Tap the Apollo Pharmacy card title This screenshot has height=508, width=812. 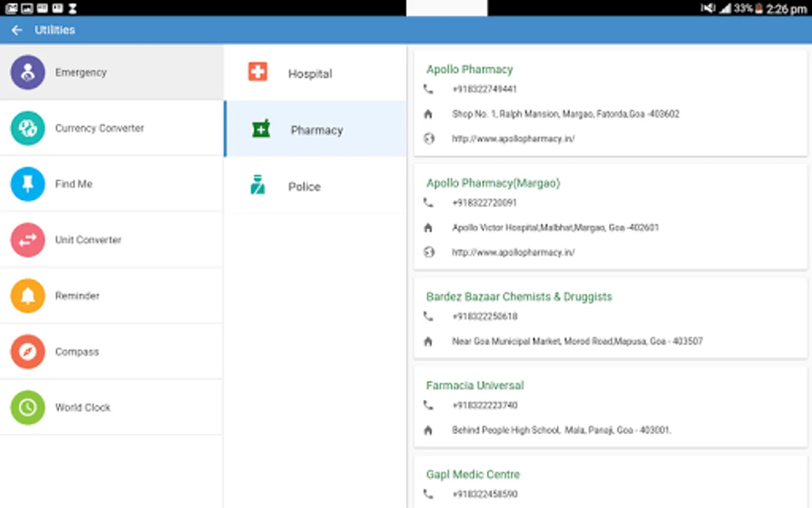[x=470, y=69]
